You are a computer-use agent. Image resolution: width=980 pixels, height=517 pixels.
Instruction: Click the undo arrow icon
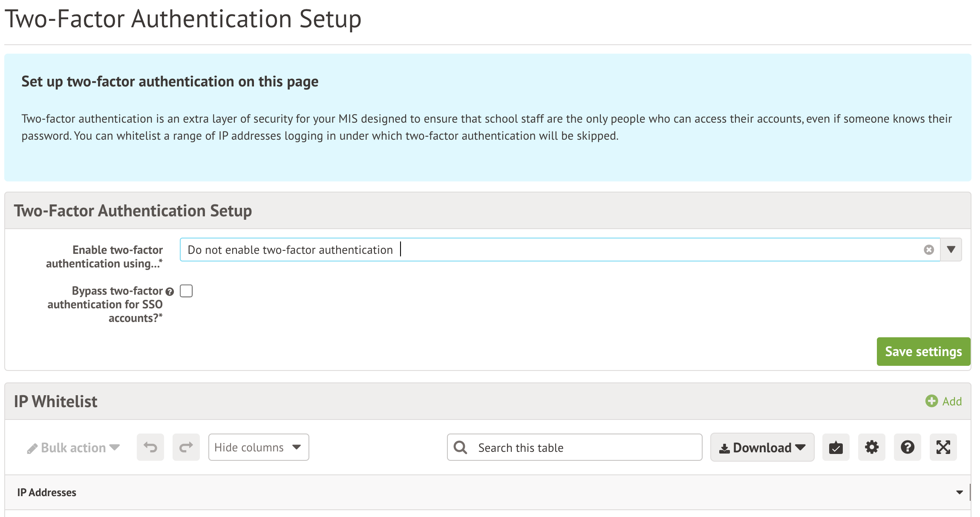click(x=150, y=447)
